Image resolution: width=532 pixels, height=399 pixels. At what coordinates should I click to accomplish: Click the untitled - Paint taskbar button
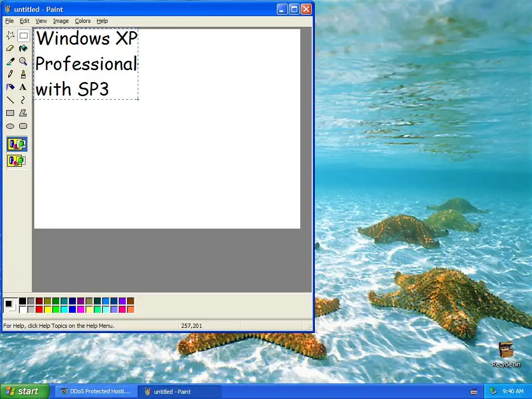coord(180,392)
